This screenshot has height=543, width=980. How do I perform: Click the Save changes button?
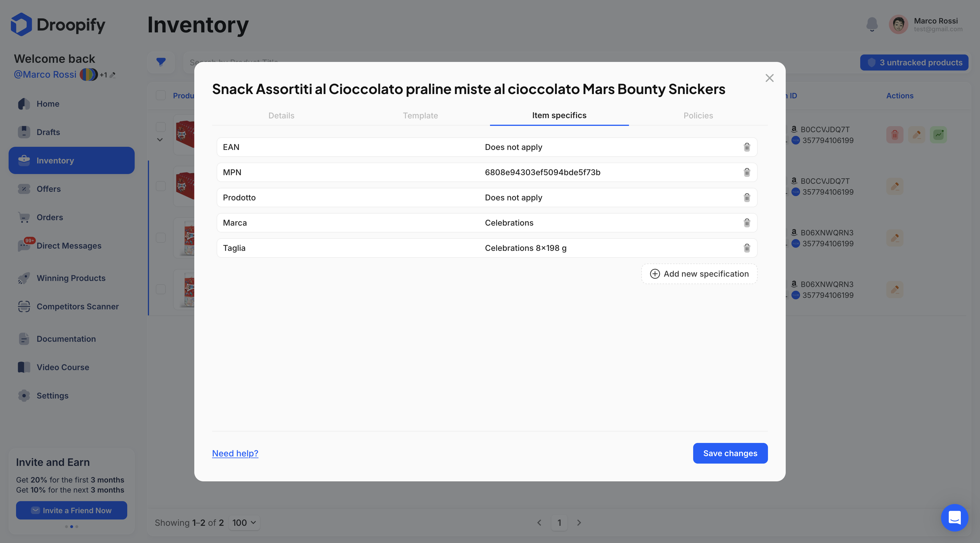[730, 453]
